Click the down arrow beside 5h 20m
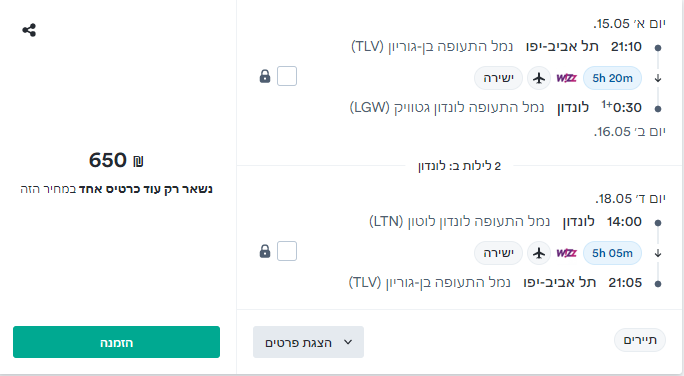This screenshot has width=684, height=376. [x=658, y=79]
